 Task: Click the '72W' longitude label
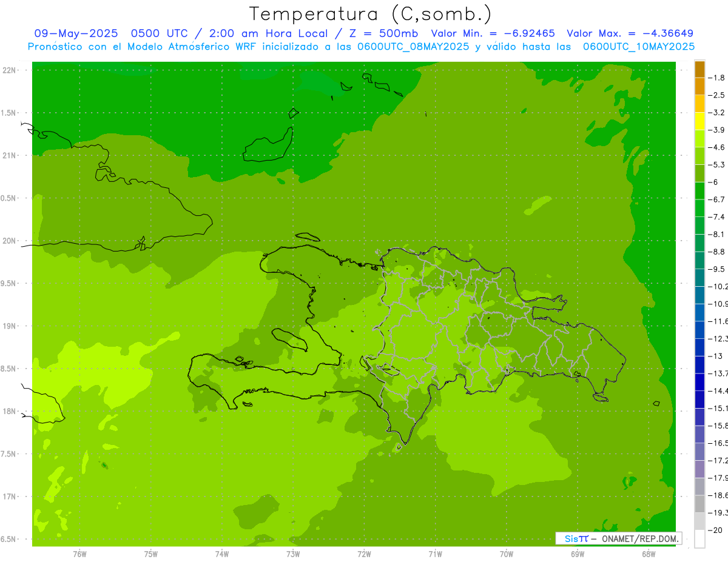click(364, 554)
